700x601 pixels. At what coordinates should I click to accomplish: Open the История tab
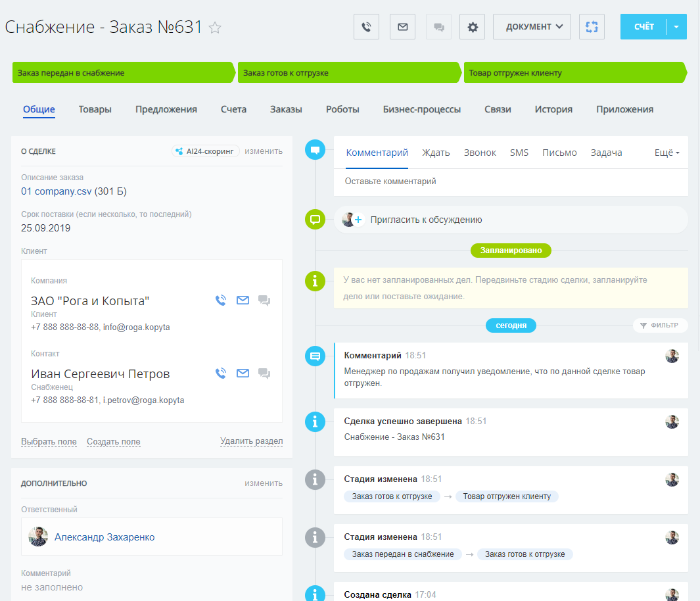pos(553,110)
